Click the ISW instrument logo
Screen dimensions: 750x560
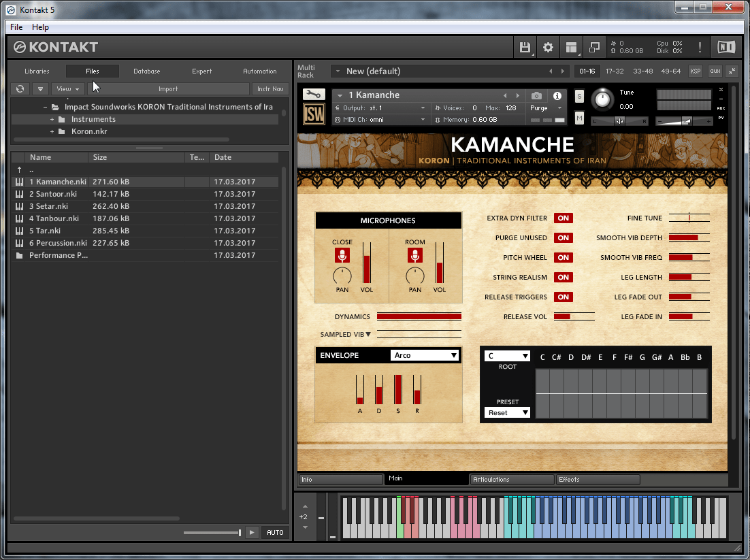coord(314,114)
